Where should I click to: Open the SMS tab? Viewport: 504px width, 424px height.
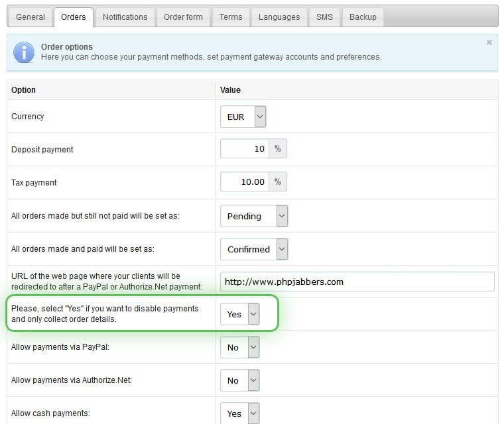pos(324,17)
